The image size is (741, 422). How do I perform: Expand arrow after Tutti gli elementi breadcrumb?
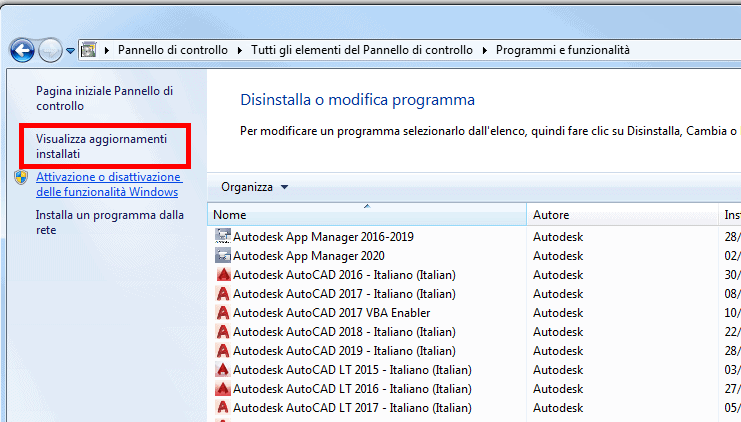pos(486,50)
